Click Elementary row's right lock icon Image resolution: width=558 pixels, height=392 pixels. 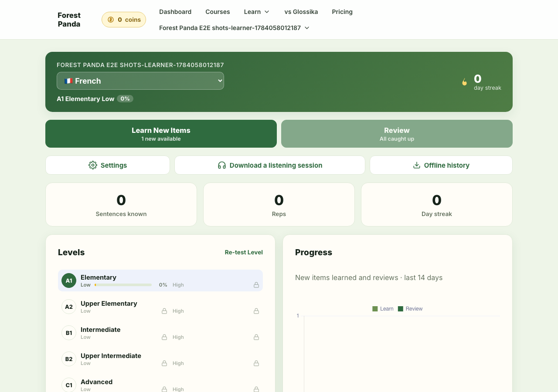pos(256,285)
